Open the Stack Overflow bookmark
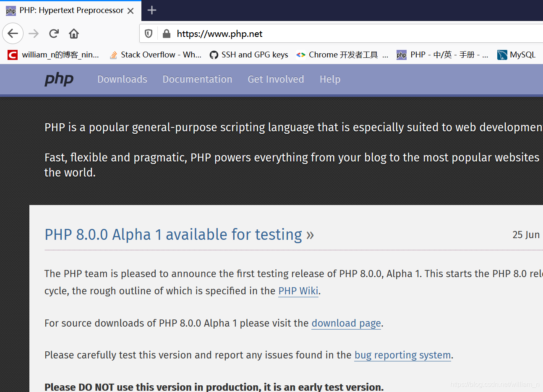This screenshot has width=543, height=392. coord(156,55)
